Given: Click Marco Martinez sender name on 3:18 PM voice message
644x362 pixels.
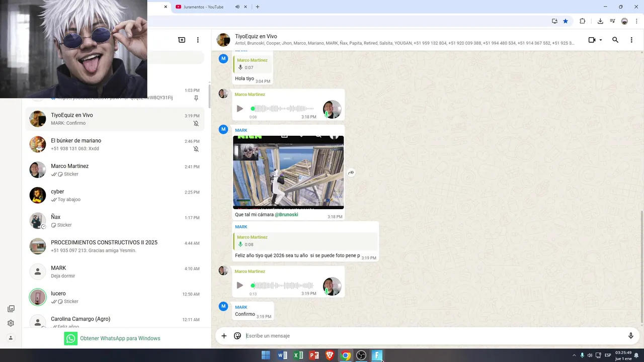Looking at the screenshot, I should click(250, 95).
